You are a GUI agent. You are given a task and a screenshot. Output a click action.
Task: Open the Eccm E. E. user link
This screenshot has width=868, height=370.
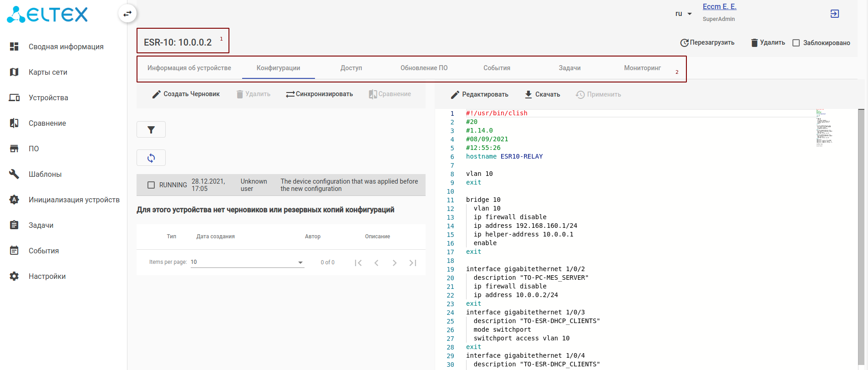(719, 7)
